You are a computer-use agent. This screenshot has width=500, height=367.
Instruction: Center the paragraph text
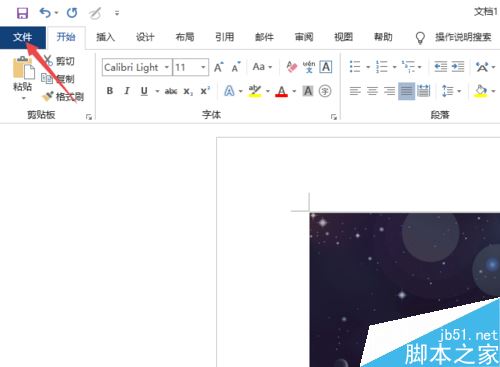coord(372,91)
